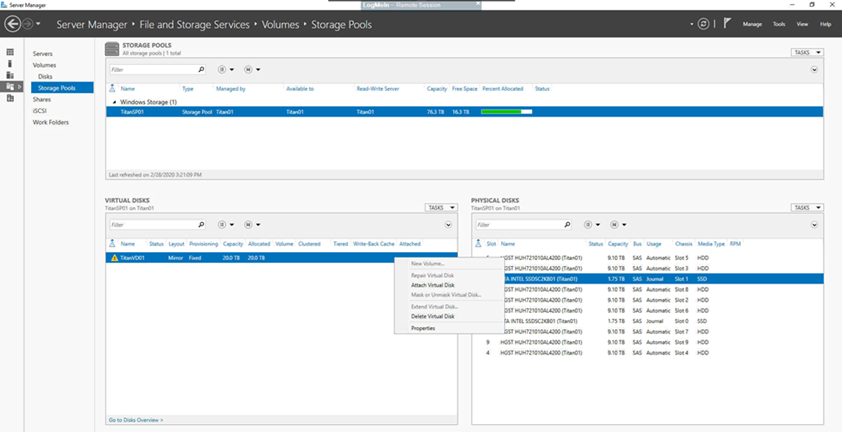Sort storage pools by Capacity column
842x432 pixels.
pos(437,89)
